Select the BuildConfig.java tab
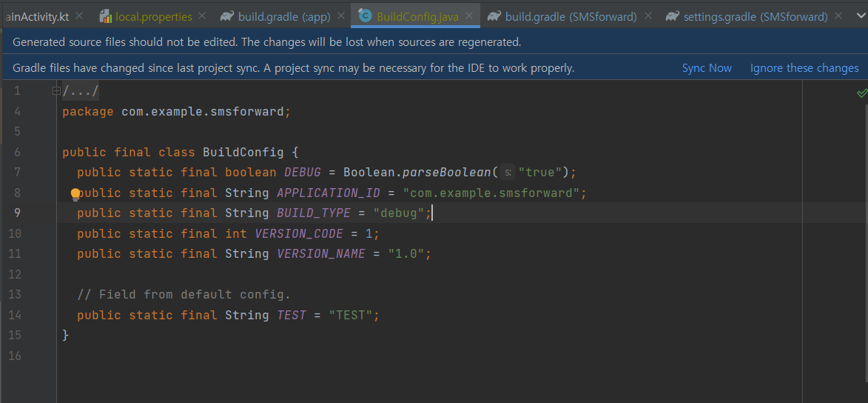Screen dimensions: 868x403 (x=417, y=16)
